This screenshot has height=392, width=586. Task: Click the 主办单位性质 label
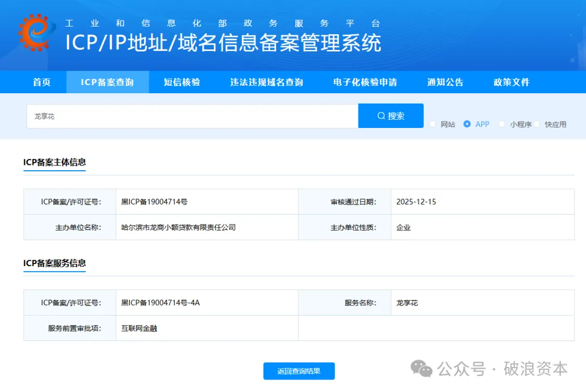354,227
